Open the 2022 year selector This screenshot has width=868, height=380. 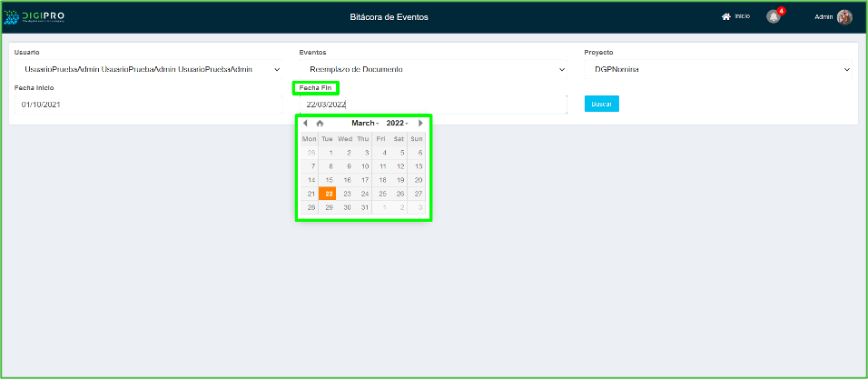[x=397, y=123]
